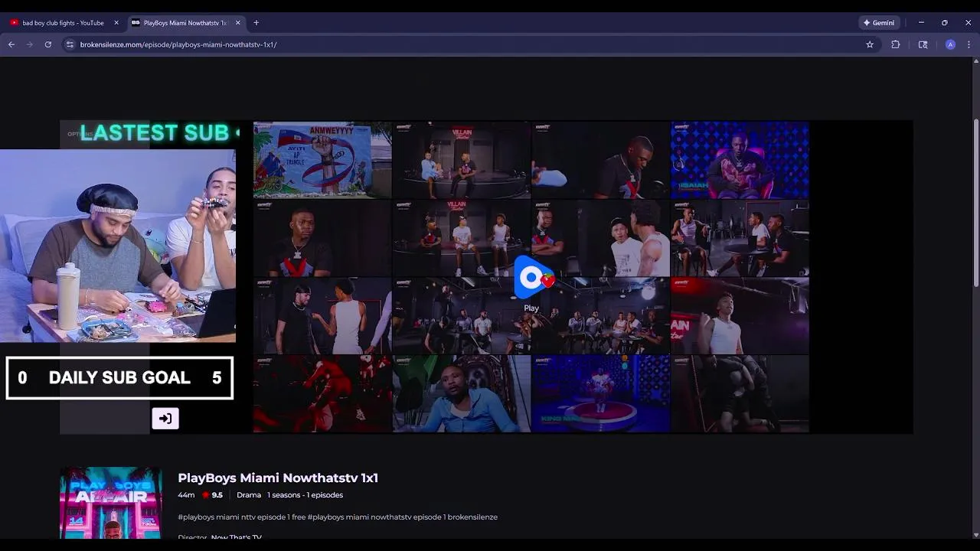Click the Play Boys Affair poster thumbnail
Image resolution: width=980 pixels, height=551 pixels.
(111, 503)
